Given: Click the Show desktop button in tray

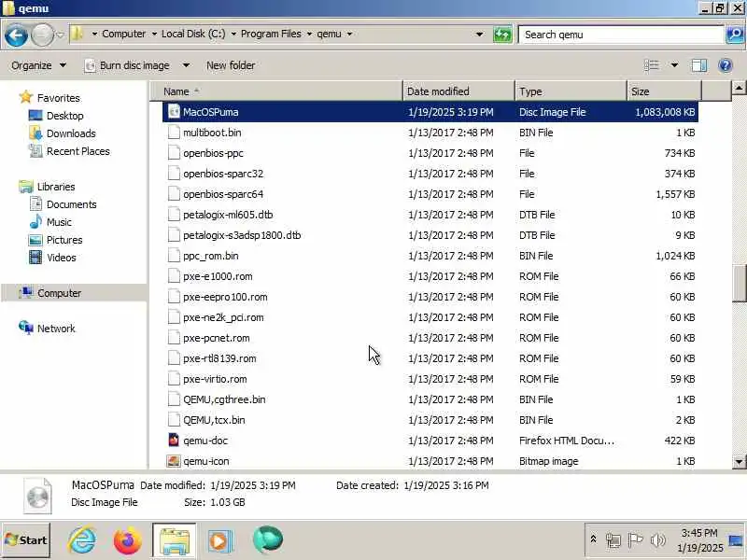Looking at the screenshot, I should 736,540.
